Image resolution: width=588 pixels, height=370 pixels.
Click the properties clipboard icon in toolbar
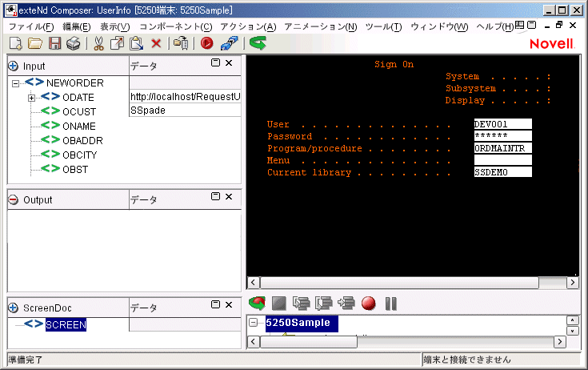point(181,43)
